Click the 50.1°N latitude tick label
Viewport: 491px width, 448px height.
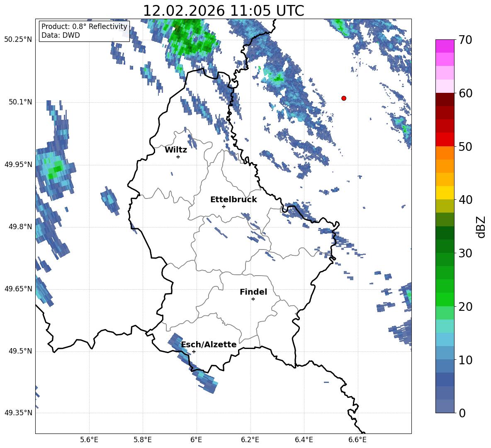click(18, 102)
